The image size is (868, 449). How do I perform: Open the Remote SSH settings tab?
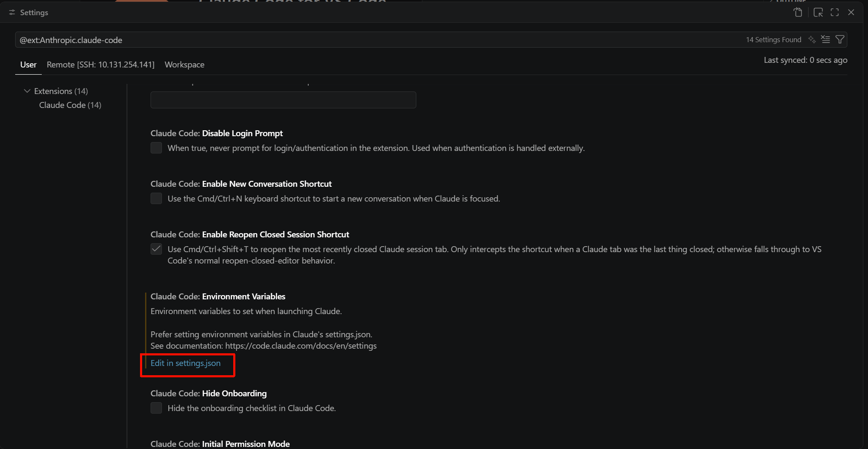point(100,65)
